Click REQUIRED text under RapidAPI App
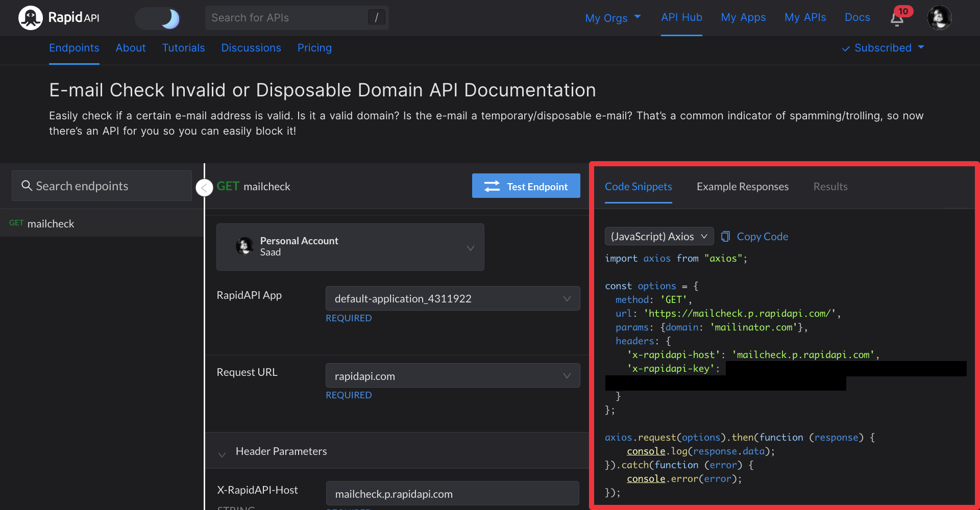This screenshot has width=980, height=510. tap(349, 318)
